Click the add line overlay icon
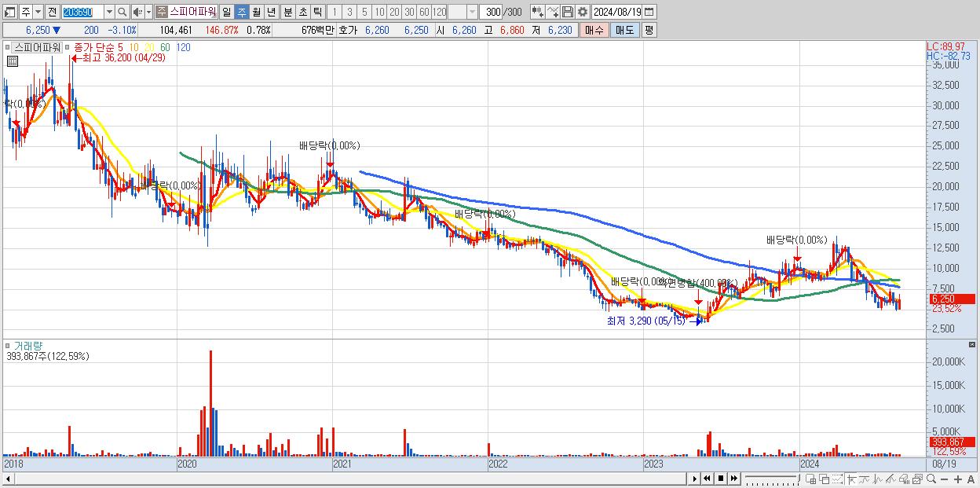The image size is (980, 488). (553, 12)
